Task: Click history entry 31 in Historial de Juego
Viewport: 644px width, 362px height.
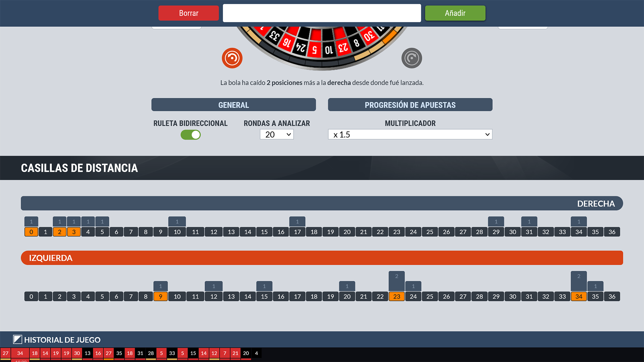Action: [x=140, y=353]
